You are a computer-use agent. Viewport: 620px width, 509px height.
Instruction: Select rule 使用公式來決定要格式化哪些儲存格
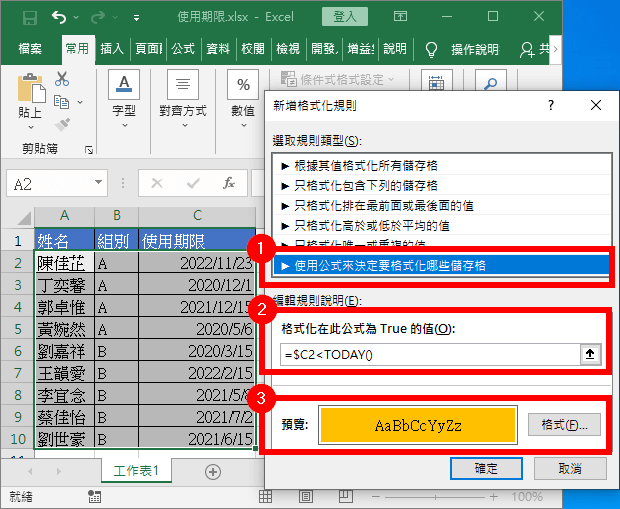(x=441, y=266)
